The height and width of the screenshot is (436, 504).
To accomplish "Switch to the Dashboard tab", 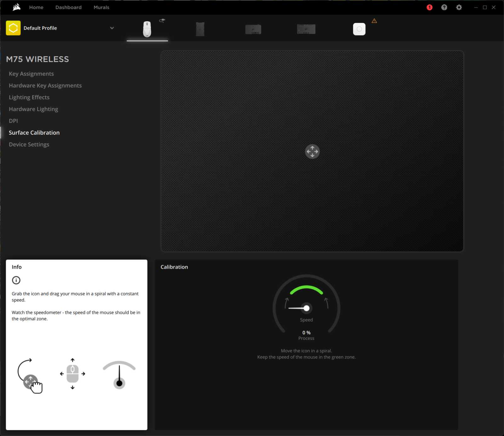I will pos(68,7).
